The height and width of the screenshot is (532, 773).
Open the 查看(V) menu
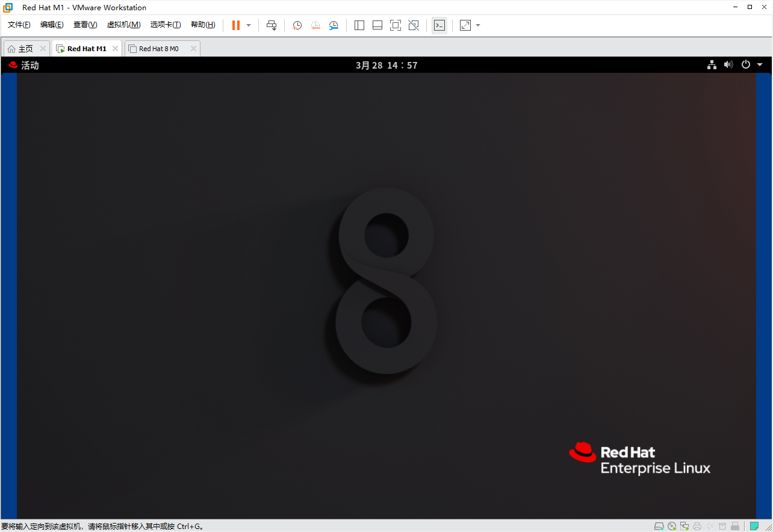pos(85,25)
